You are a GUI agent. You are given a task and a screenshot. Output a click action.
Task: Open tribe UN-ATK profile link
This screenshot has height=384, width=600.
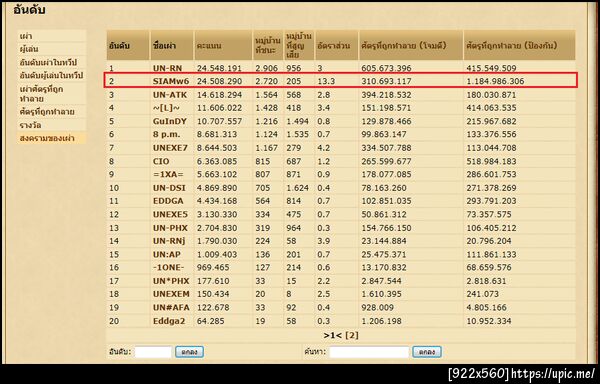pyautogui.click(x=170, y=94)
